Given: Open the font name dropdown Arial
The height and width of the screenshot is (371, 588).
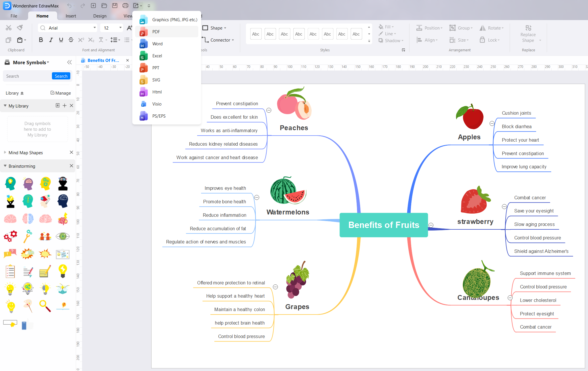Looking at the screenshot, I should [x=94, y=28].
